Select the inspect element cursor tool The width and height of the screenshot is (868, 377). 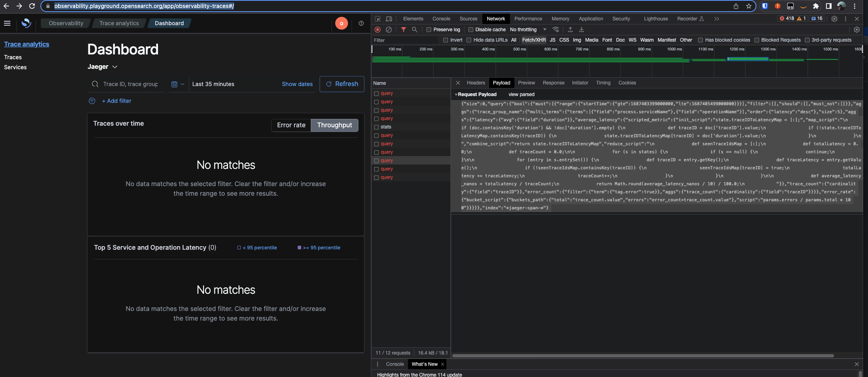[378, 19]
